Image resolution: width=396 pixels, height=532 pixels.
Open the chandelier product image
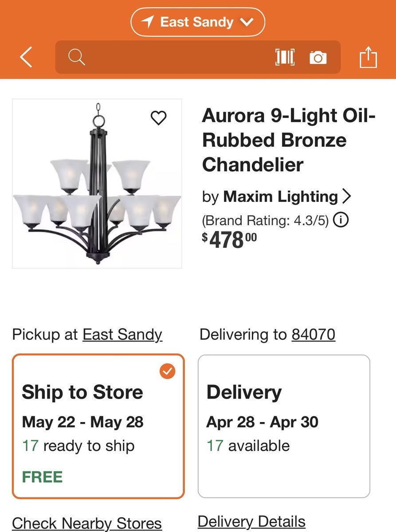(97, 184)
